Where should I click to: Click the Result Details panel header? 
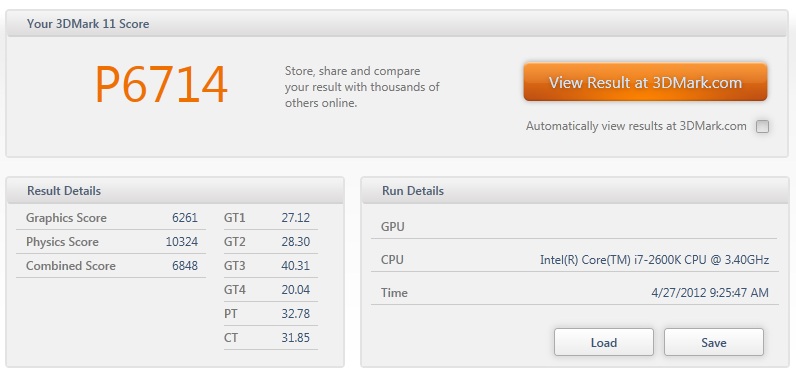(175, 191)
